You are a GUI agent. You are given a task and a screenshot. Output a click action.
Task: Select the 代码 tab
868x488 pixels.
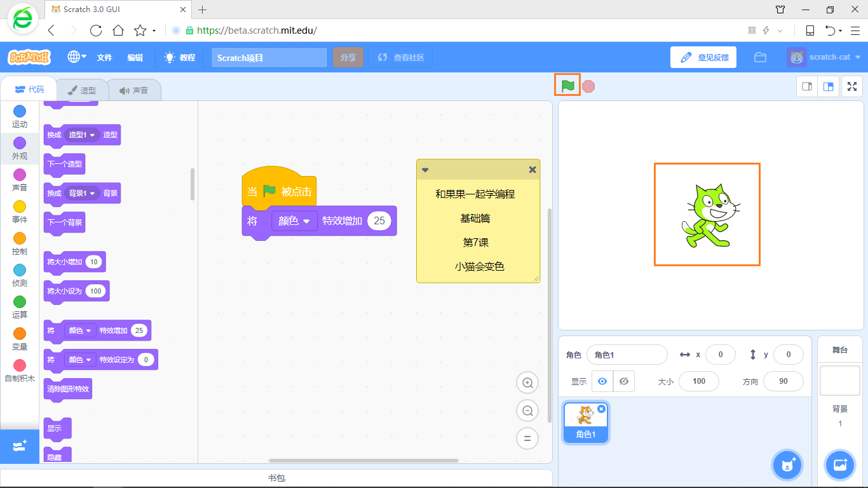coord(29,90)
